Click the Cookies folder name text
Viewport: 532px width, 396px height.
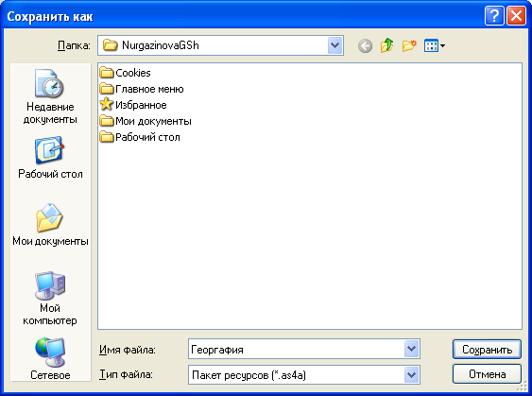coord(133,73)
